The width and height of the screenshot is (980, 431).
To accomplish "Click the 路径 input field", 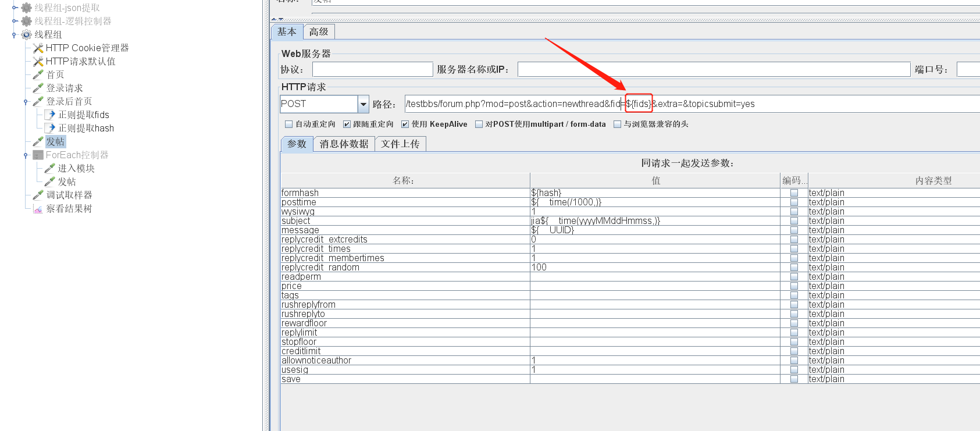I will point(692,104).
